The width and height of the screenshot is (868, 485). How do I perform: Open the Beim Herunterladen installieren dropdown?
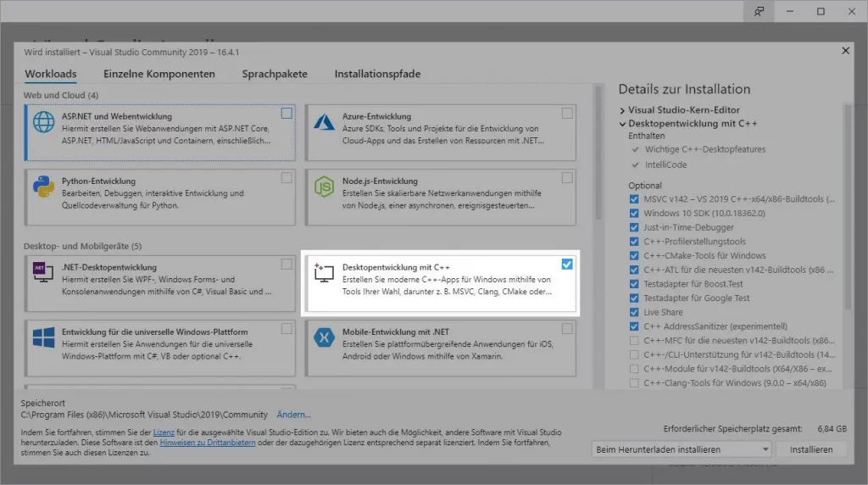[x=682, y=449]
